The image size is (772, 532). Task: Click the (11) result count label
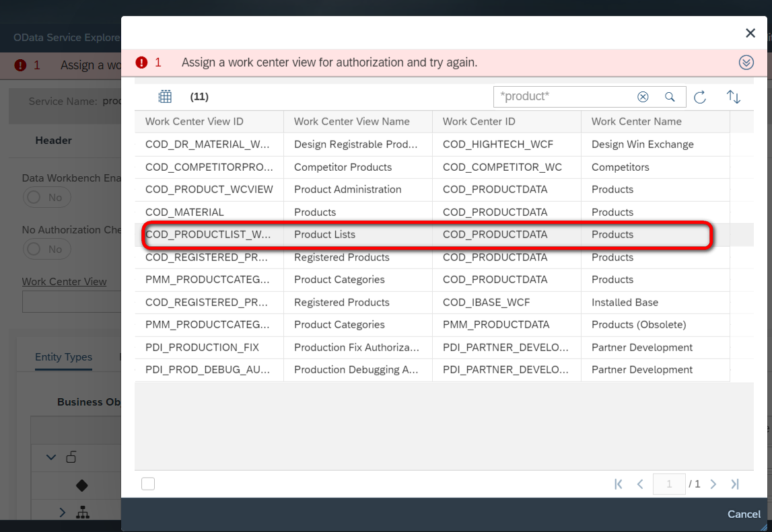[x=199, y=96]
